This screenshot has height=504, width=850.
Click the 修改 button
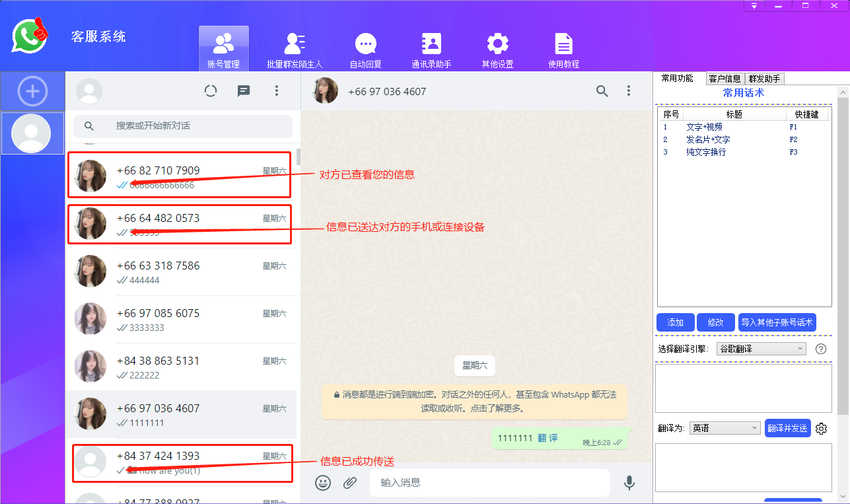[716, 322]
